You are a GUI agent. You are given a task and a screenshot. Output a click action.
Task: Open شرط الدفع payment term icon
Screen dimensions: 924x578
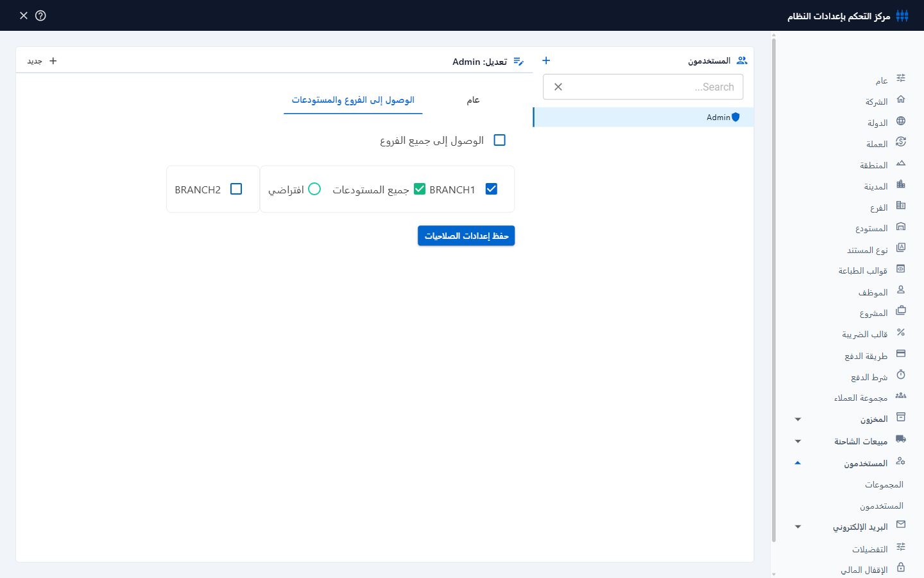[x=901, y=375]
